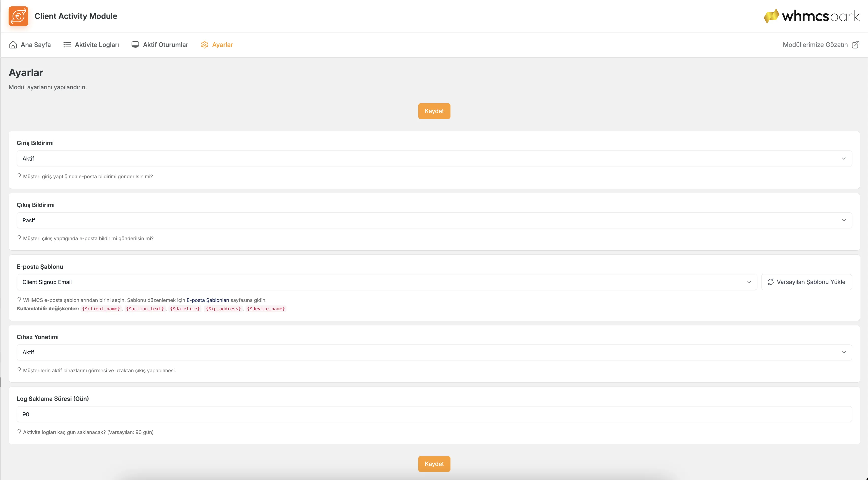Click the bottom Kaydet button

click(x=434, y=464)
